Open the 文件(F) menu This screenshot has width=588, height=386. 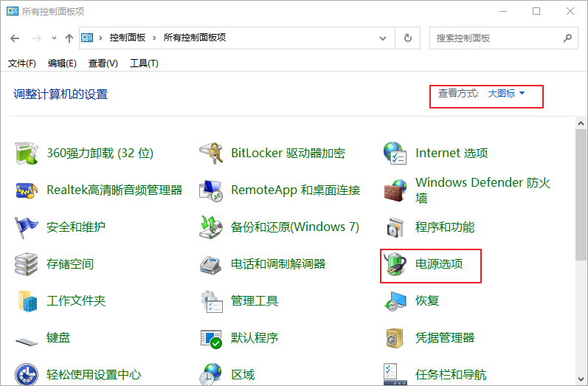(22, 63)
